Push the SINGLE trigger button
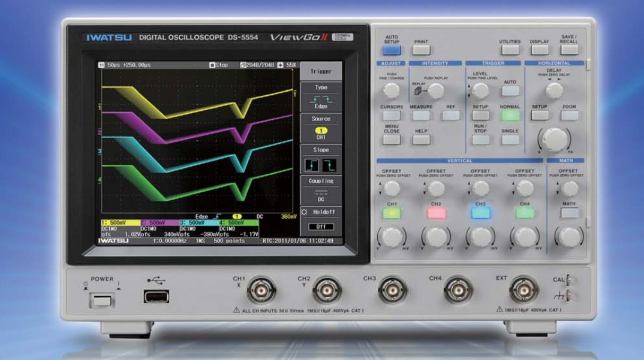The image size is (644, 360). pyautogui.click(x=510, y=140)
